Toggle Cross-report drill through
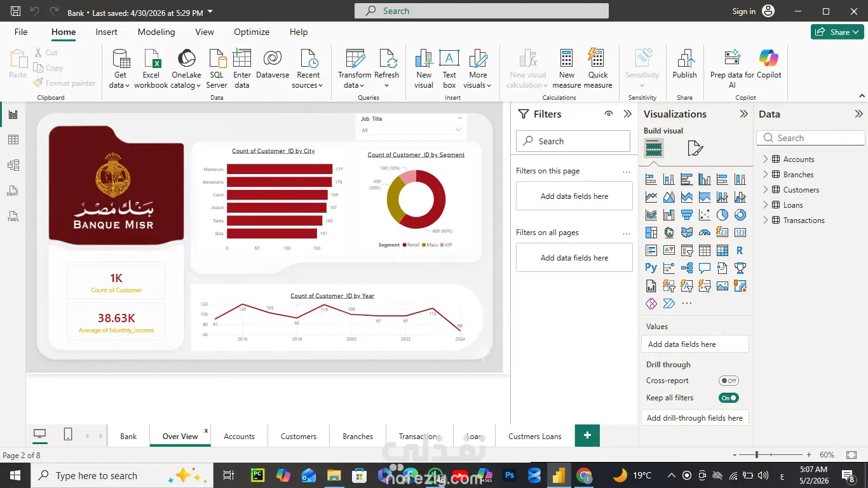This screenshot has height=488, width=868. (728, 381)
